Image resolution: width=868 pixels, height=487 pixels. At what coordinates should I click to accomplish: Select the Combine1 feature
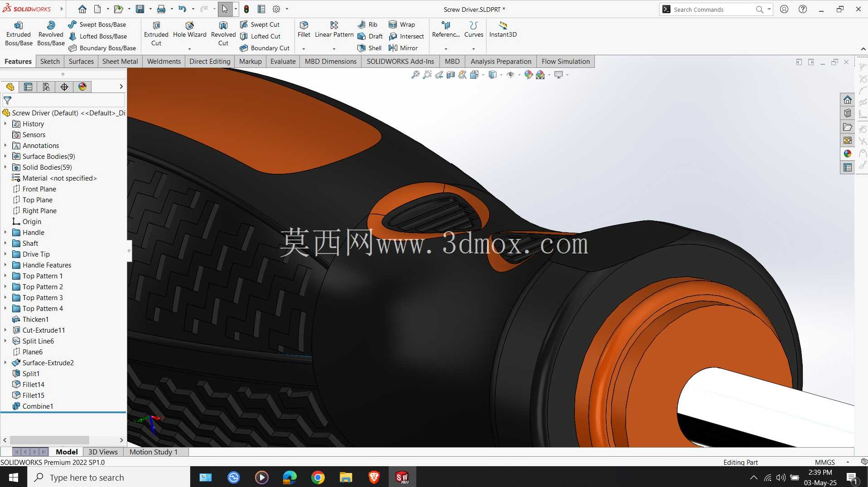[x=38, y=406]
